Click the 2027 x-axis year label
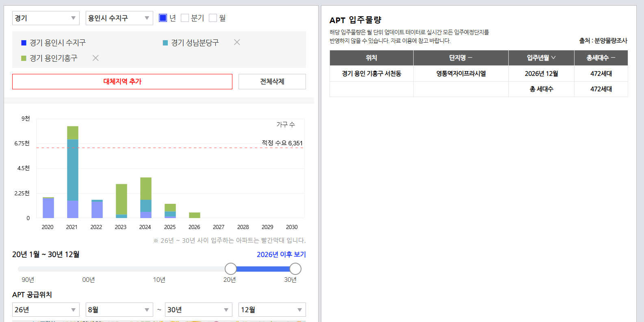This screenshot has width=644, height=322. click(219, 227)
